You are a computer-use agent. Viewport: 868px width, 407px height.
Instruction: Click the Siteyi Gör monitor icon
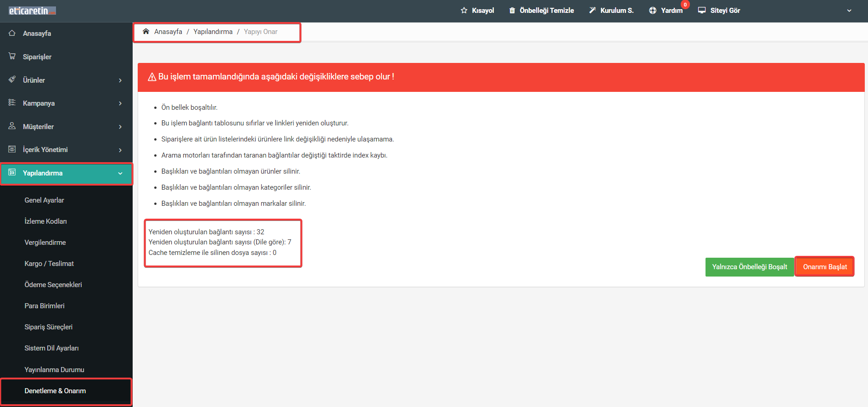[702, 11]
